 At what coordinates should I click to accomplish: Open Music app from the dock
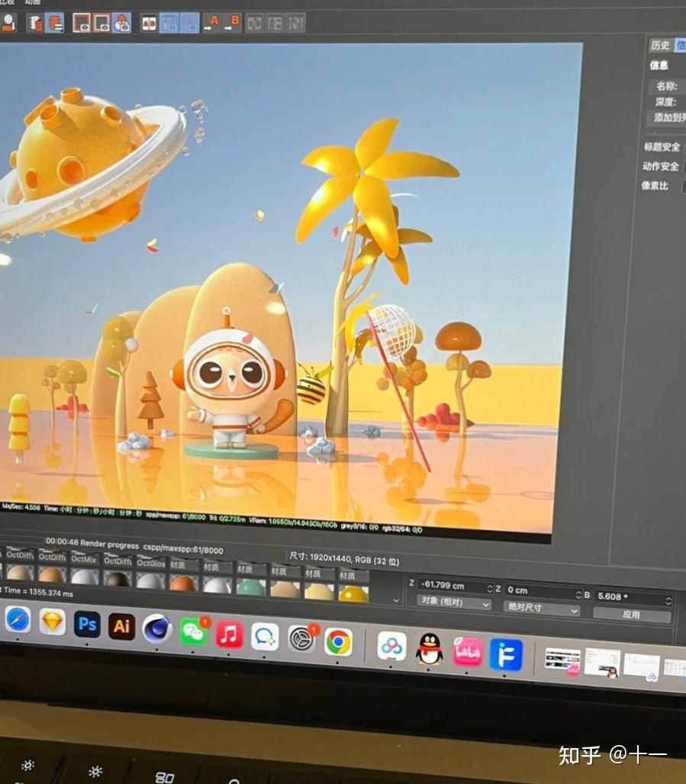coord(229,635)
